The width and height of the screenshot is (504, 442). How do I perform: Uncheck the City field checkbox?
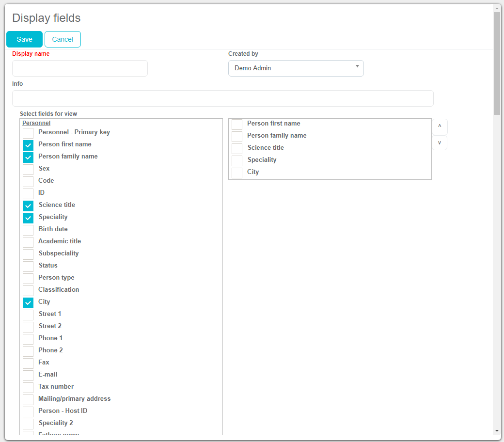(x=29, y=302)
